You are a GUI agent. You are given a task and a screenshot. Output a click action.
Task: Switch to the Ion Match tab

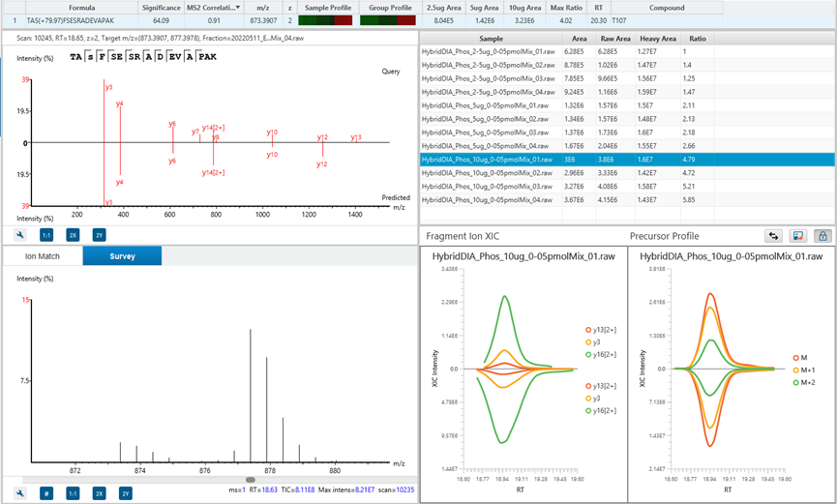click(x=43, y=256)
